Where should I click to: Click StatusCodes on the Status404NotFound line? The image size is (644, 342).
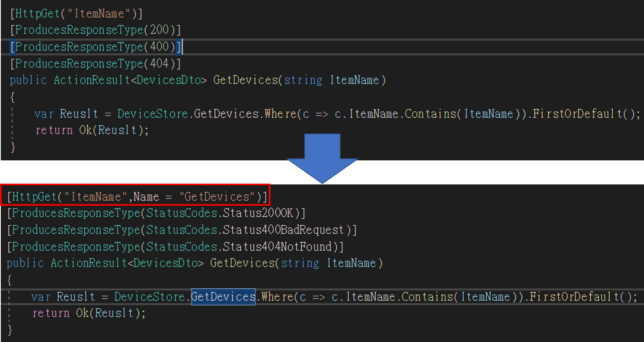tap(182, 246)
